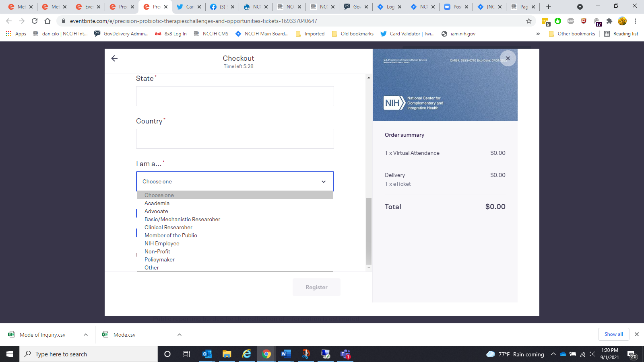644x362 pixels.
Task: Click Show all downloads button
Action: click(613, 334)
